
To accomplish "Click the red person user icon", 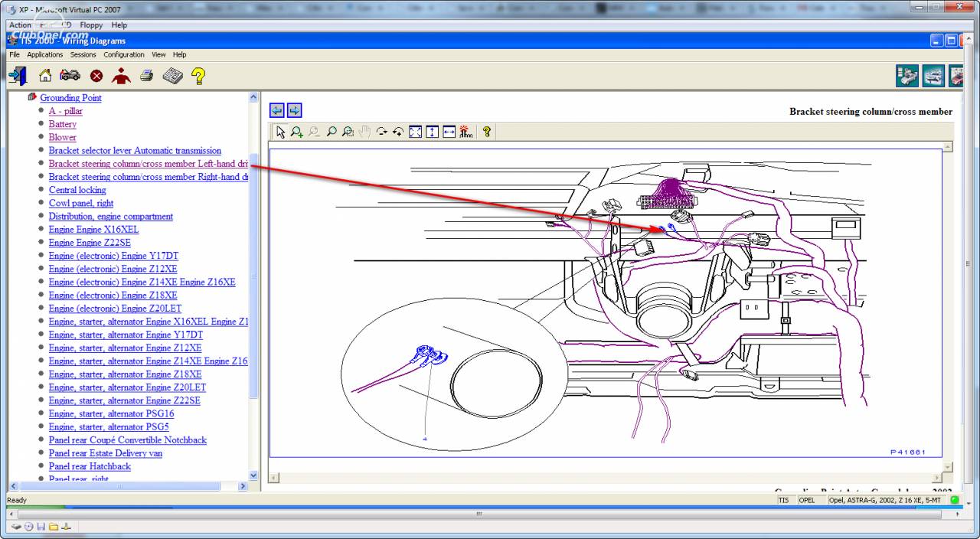I will [121, 76].
